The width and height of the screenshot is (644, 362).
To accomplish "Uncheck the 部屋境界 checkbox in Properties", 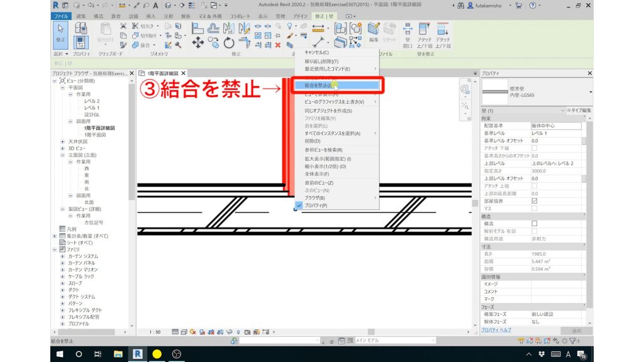I will click(x=535, y=200).
